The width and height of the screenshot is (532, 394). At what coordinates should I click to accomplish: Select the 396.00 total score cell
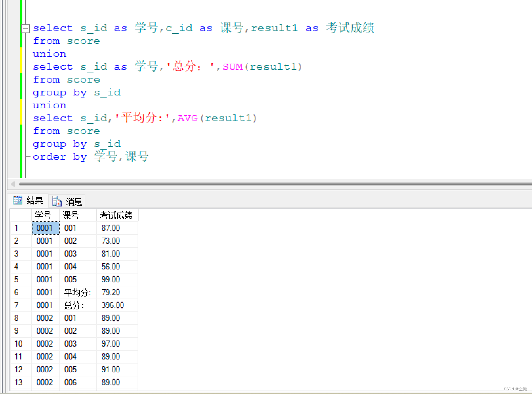tap(117, 305)
